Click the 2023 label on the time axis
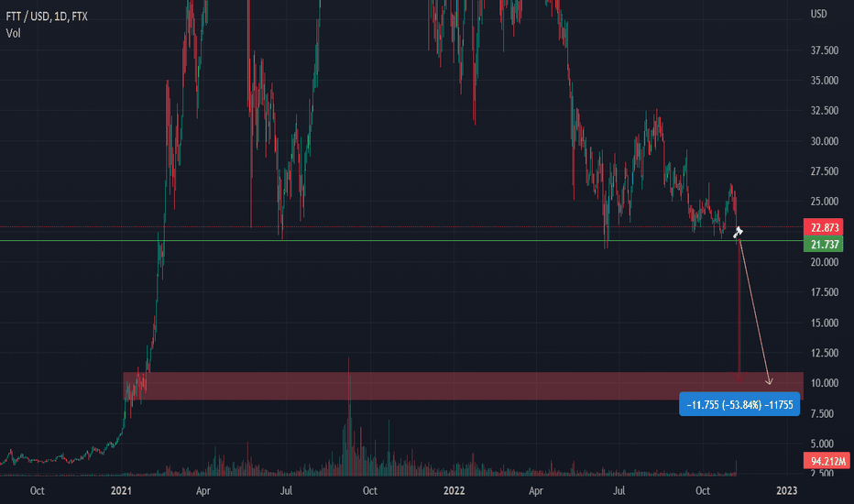 click(786, 491)
